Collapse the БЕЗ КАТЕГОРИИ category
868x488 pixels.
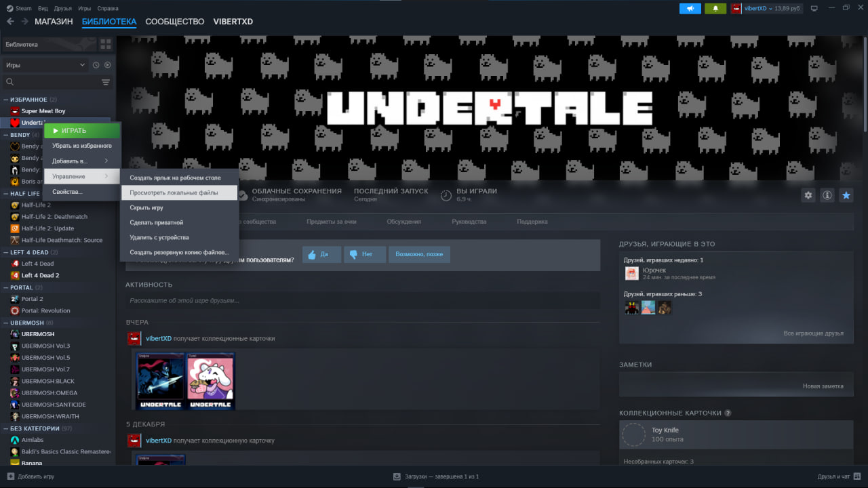tap(5, 428)
